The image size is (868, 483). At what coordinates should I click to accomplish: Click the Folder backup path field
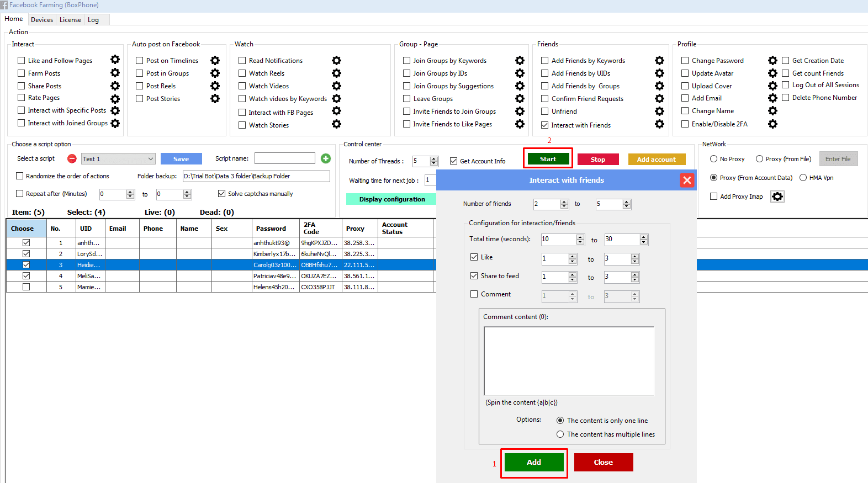[256, 176]
